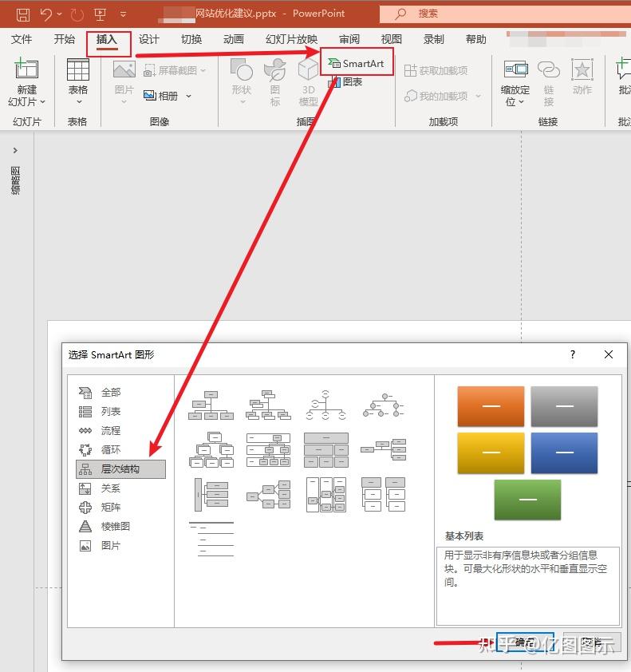Click the 图表 chart button
This screenshot has height=672, width=631.
tap(346, 82)
